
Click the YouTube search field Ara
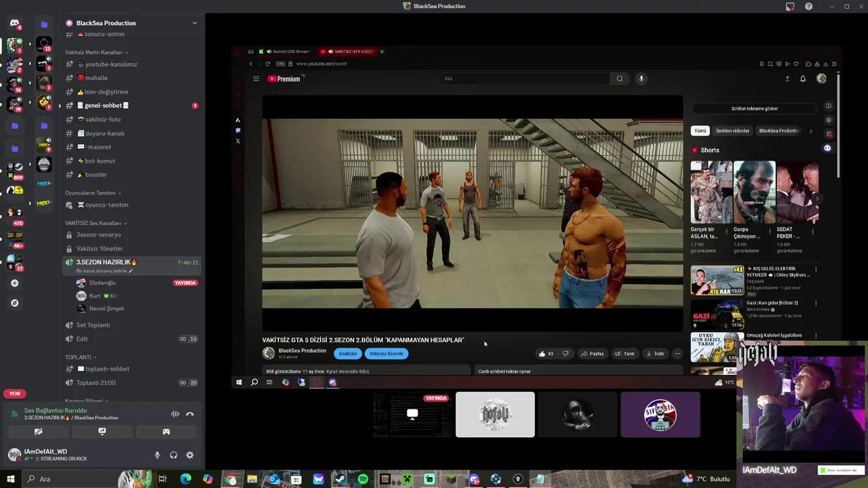coord(525,79)
